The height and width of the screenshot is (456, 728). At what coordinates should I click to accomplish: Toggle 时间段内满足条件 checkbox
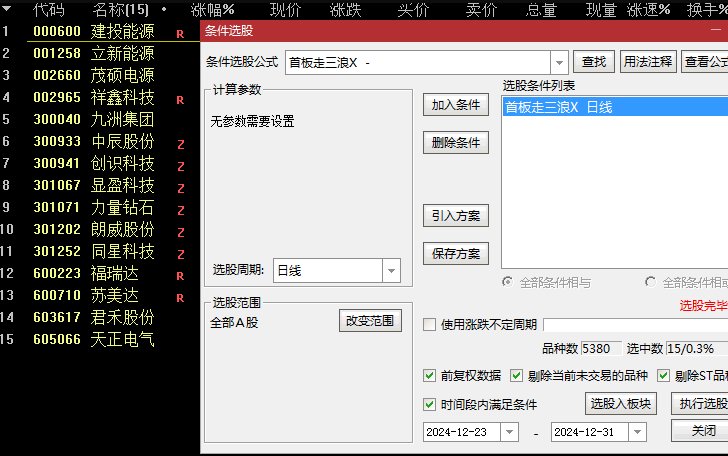tap(429, 404)
